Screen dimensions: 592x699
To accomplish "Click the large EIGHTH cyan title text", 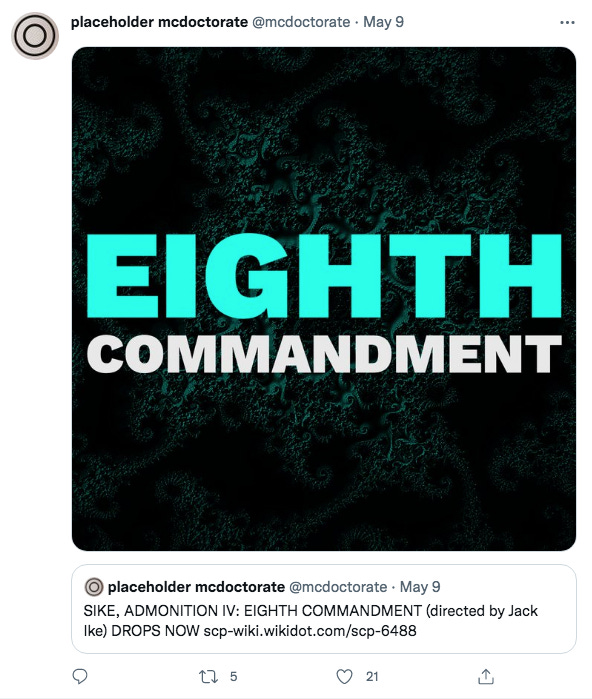I will click(324, 275).
